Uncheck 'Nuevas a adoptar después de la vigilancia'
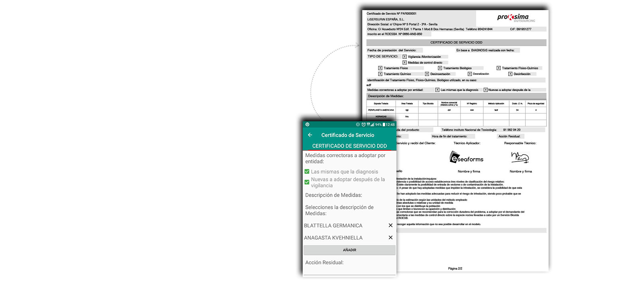Image resolution: width=644 pixels, height=282 pixels. [307, 182]
